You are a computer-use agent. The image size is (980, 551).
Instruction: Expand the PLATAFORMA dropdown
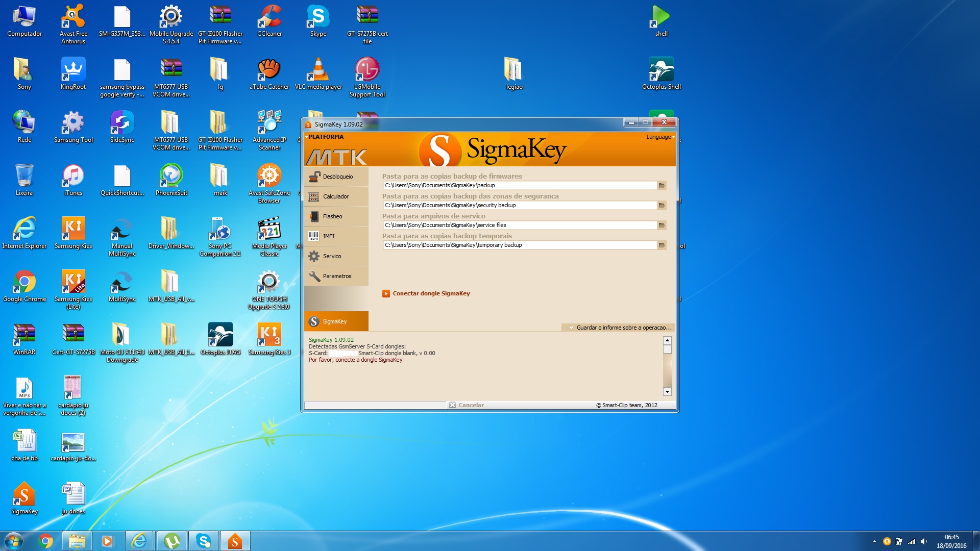tap(325, 137)
